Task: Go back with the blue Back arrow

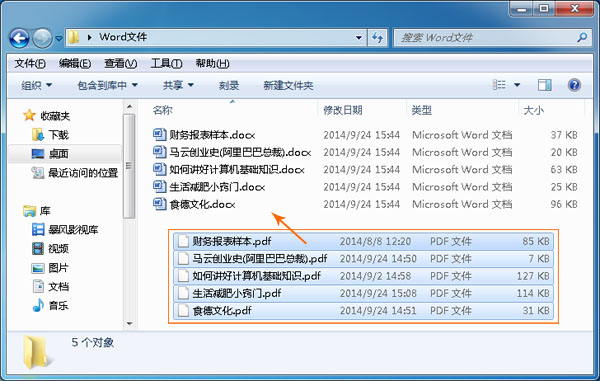Action: tap(19, 38)
